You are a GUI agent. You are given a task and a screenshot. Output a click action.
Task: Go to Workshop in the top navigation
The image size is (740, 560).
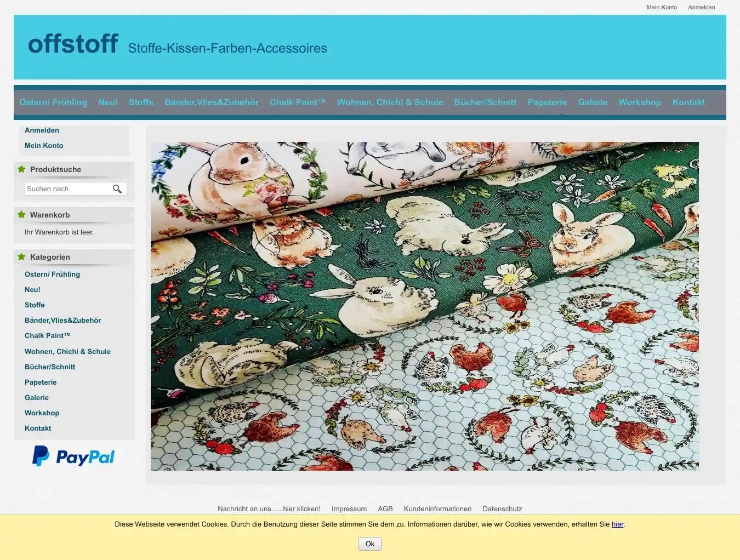coord(640,102)
